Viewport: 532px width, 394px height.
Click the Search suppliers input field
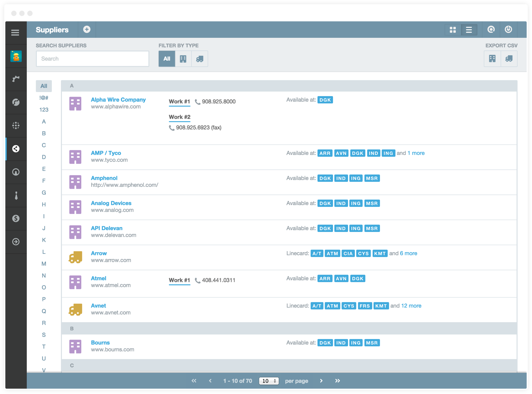93,58
